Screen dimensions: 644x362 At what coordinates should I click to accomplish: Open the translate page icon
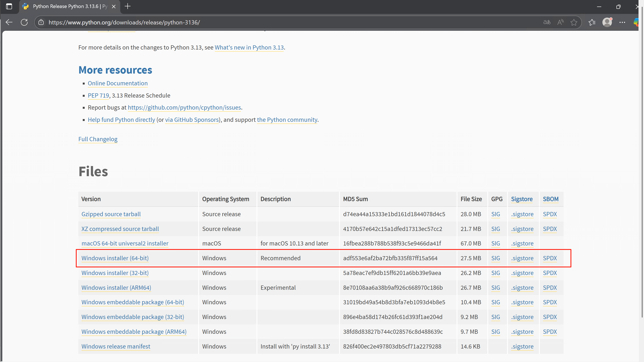pos(547,22)
